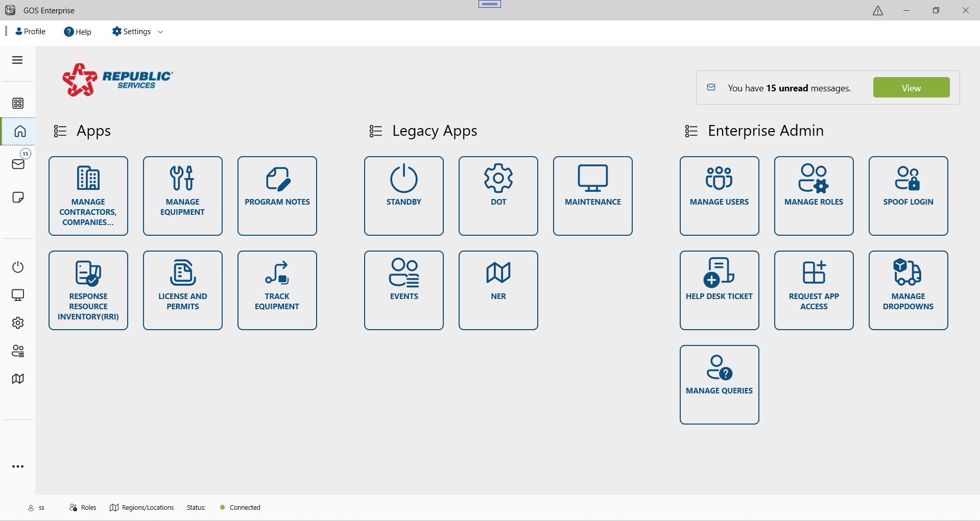Click the green View messages button
980x521 pixels.
coord(911,88)
